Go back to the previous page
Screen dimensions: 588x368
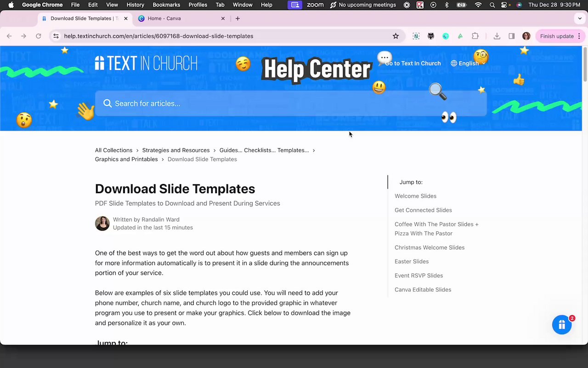click(x=9, y=36)
